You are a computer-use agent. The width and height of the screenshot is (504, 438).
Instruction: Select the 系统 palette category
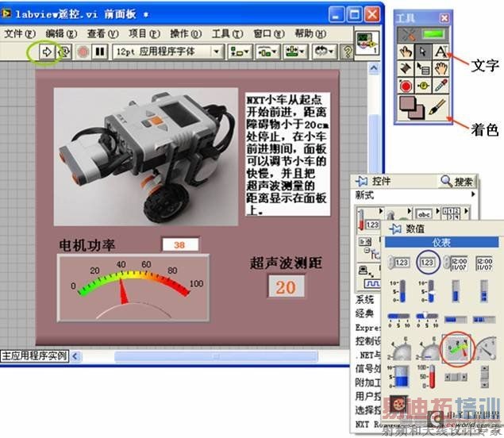365,300
